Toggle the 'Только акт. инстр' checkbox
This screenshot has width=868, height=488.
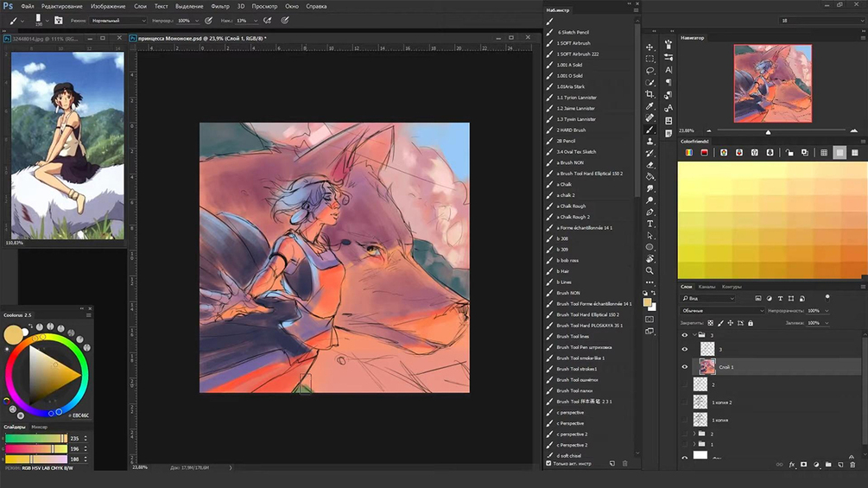(548, 464)
